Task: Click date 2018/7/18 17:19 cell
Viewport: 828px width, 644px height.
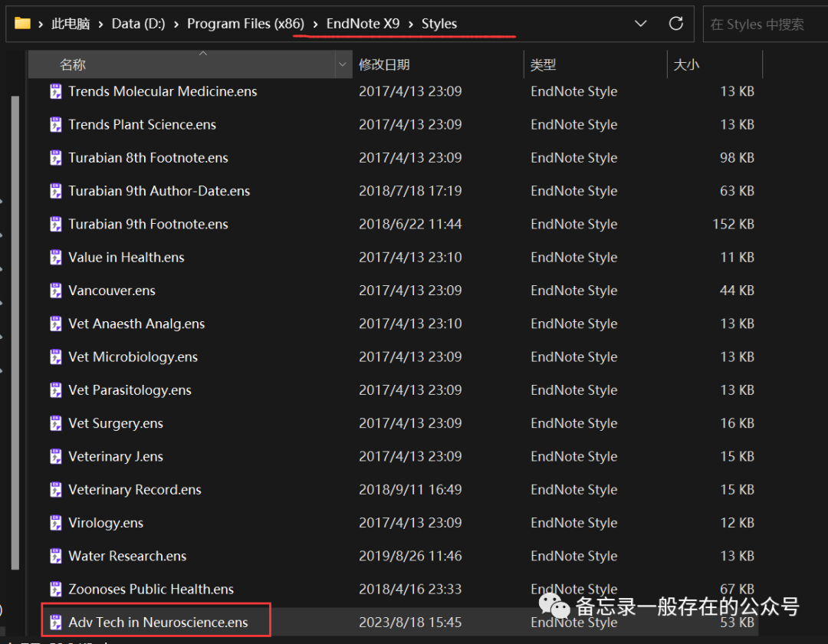Action: tap(410, 191)
